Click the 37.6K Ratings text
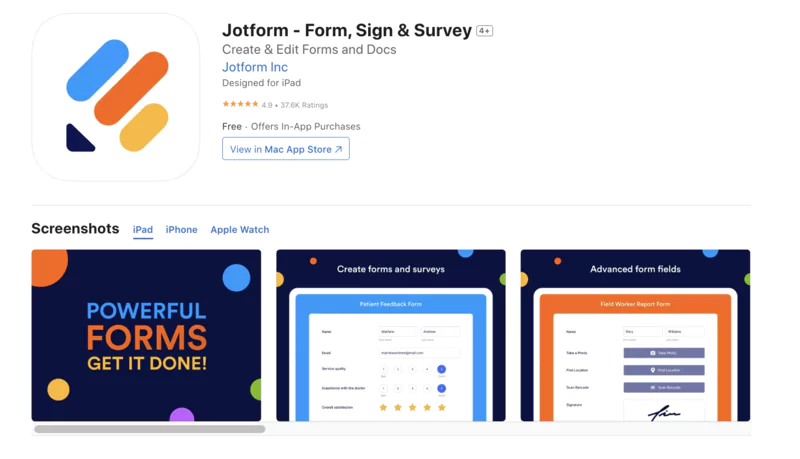 click(x=304, y=105)
